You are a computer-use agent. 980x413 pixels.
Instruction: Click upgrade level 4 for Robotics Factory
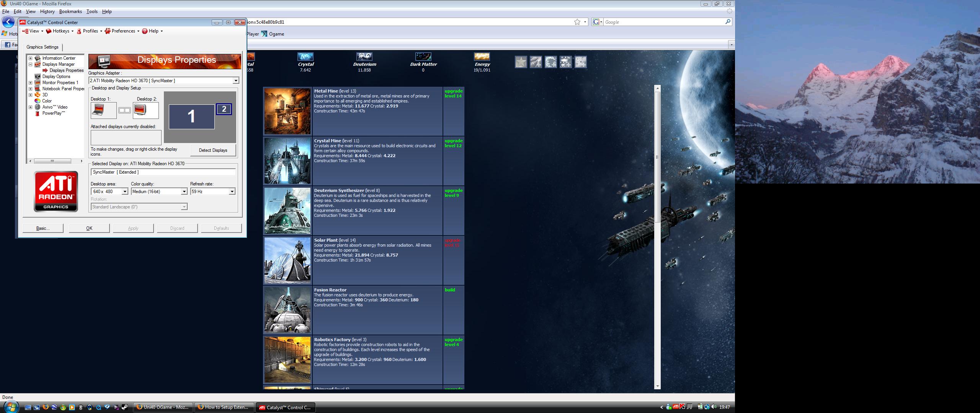point(454,342)
